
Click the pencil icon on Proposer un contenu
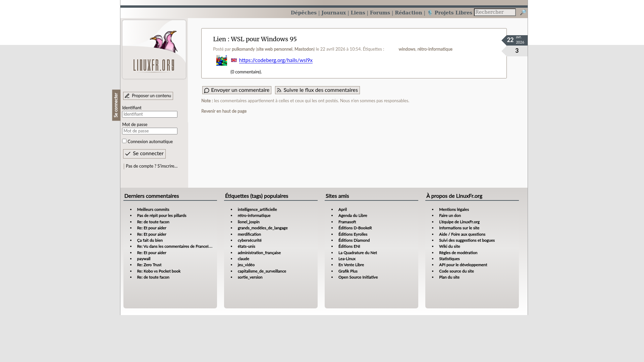coord(127,96)
